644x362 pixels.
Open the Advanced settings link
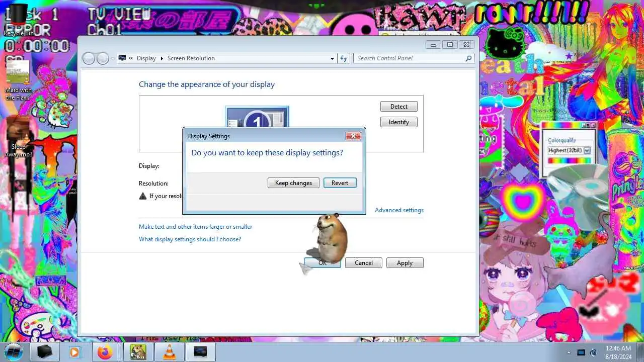(399, 210)
